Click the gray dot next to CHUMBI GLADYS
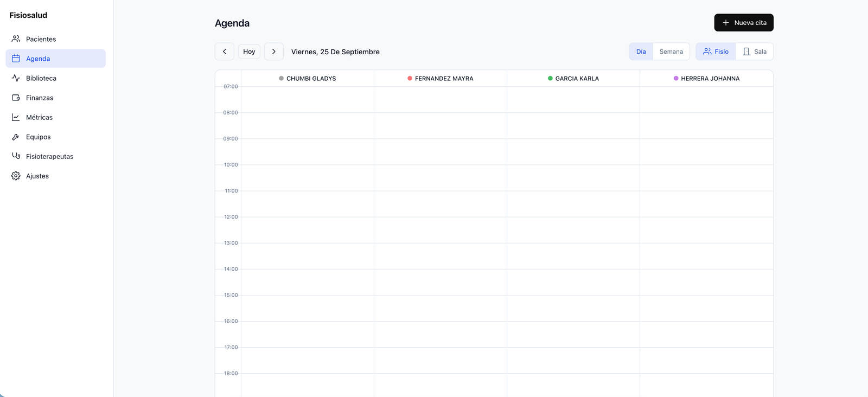The width and height of the screenshot is (868, 397). tap(281, 78)
